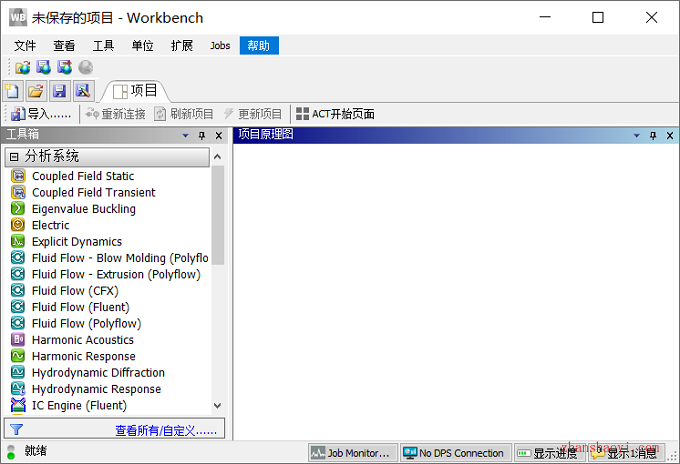Viewport: 680px width, 464px height.
Task: Click the Explicit Dynamics text label
Action: [x=77, y=242]
